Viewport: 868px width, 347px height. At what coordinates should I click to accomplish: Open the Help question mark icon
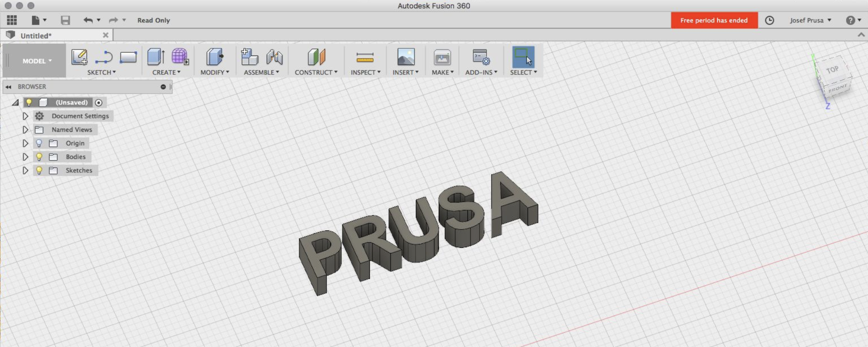pos(850,20)
